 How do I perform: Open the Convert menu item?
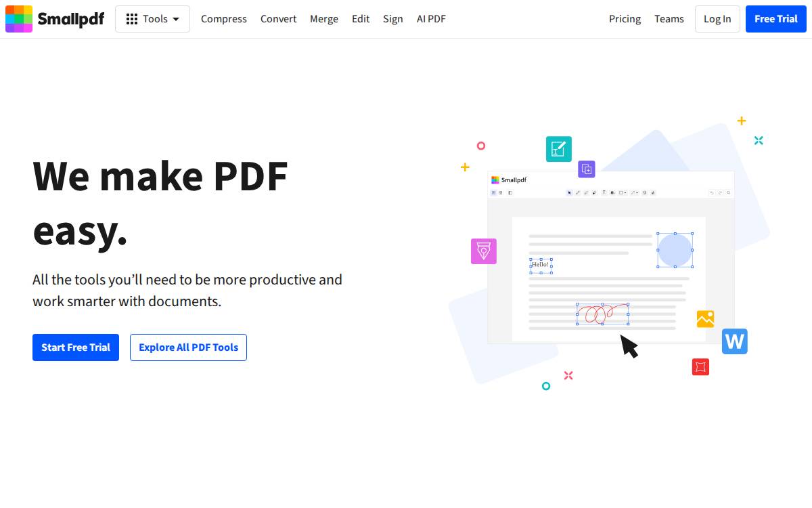click(279, 19)
